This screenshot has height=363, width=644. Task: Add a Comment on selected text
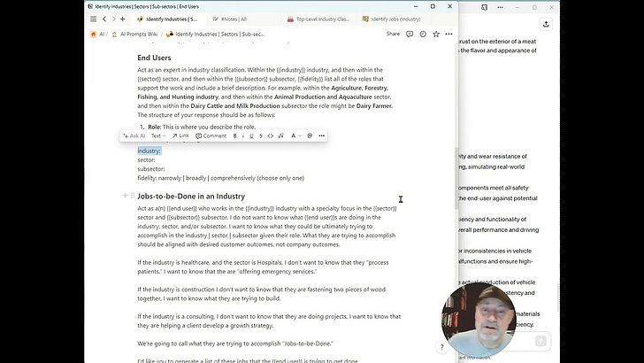click(211, 135)
